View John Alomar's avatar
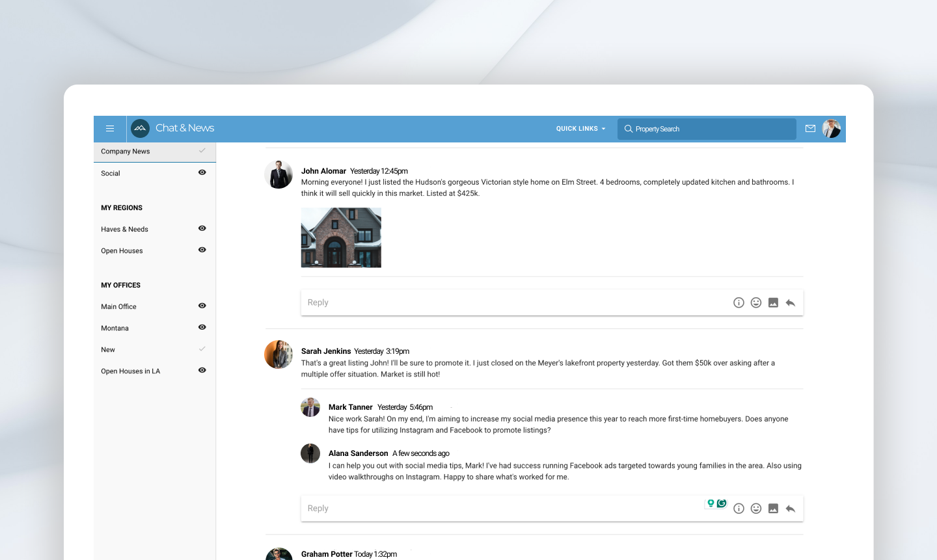The width and height of the screenshot is (937, 560). click(x=278, y=174)
